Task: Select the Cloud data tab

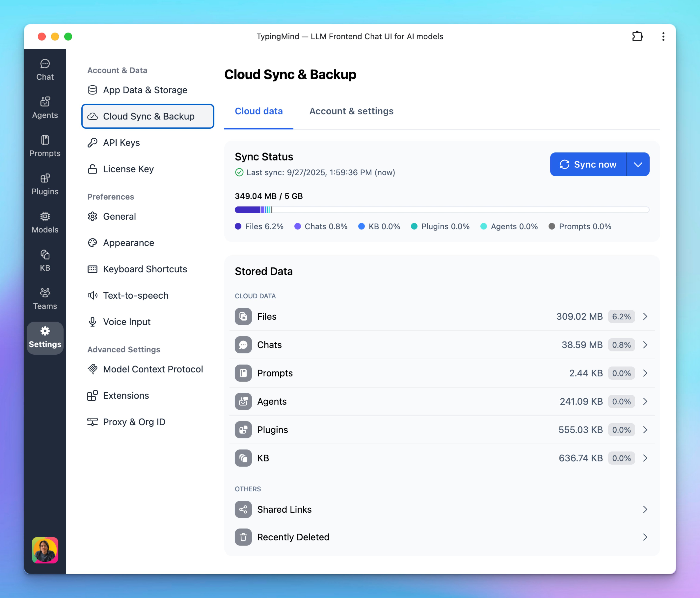Action: pyautogui.click(x=259, y=111)
